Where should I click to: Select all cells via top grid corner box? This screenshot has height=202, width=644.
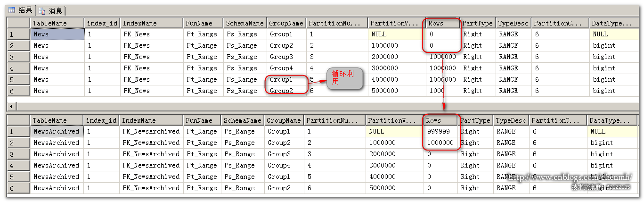click(18, 23)
